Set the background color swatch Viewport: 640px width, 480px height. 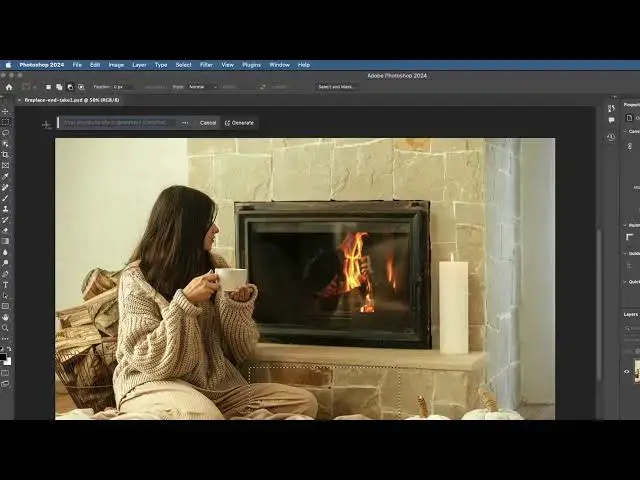click(8, 362)
